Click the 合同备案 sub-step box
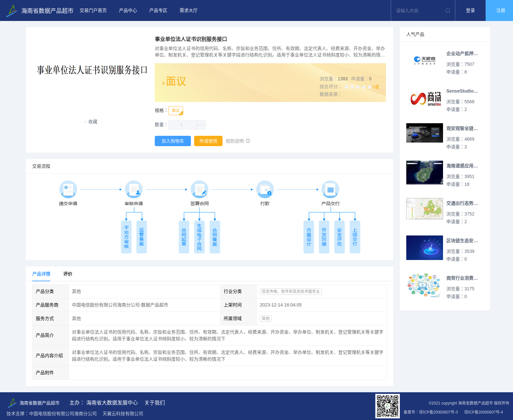This screenshot has height=420, width=513. coord(215,237)
